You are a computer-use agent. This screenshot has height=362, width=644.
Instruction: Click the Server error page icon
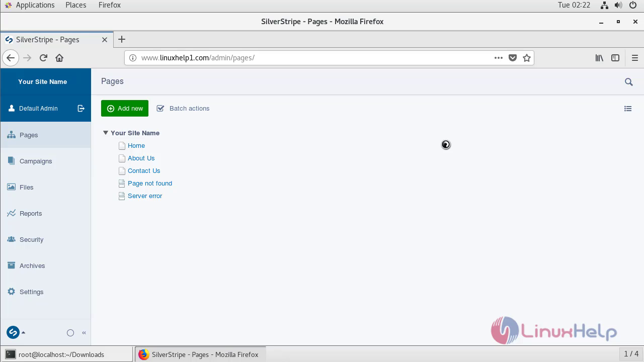(x=122, y=196)
